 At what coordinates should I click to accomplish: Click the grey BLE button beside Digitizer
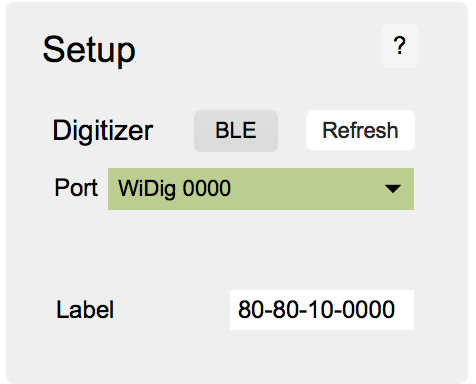tap(236, 131)
